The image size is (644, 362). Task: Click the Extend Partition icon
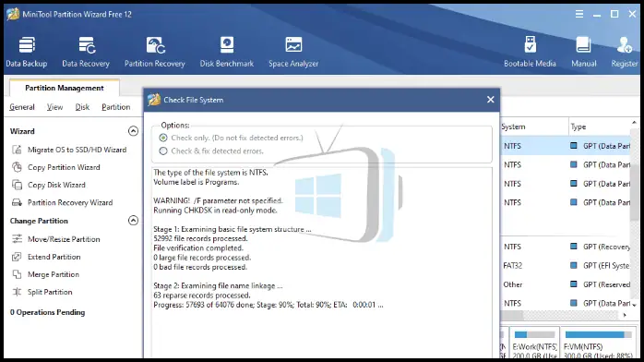(x=17, y=257)
